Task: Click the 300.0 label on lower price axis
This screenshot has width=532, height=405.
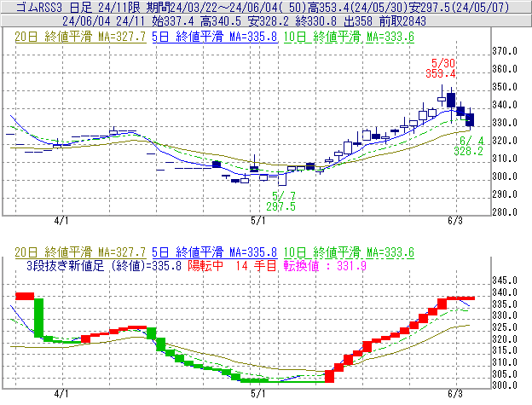Action: [505, 385]
